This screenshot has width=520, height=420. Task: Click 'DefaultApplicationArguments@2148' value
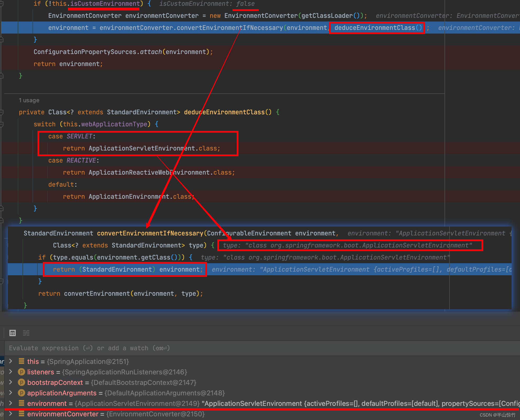[165, 393]
